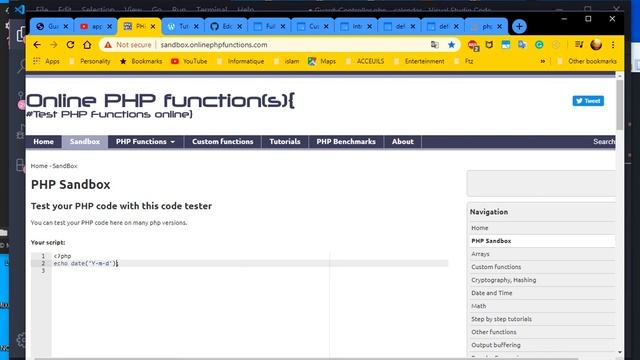Screen dimensions: 640x360
Task: Open About in the site menu
Action: point(402,142)
